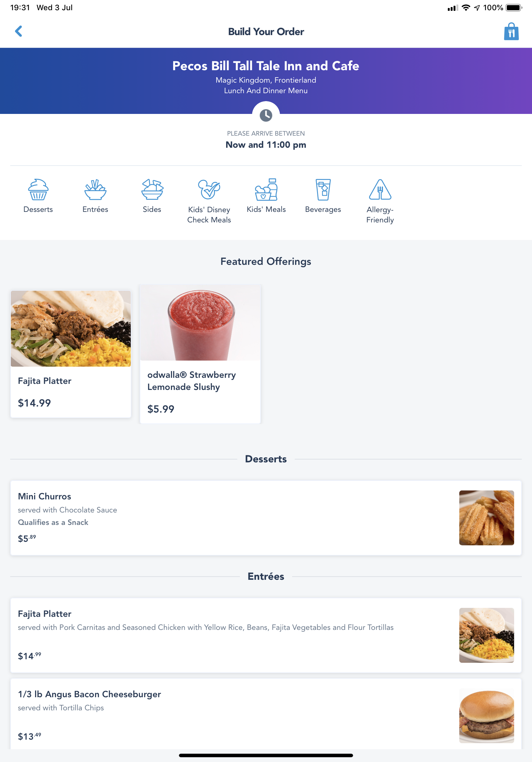The image size is (532, 762).
Task: Go back using the blue chevron
Action: coord(18,31)
